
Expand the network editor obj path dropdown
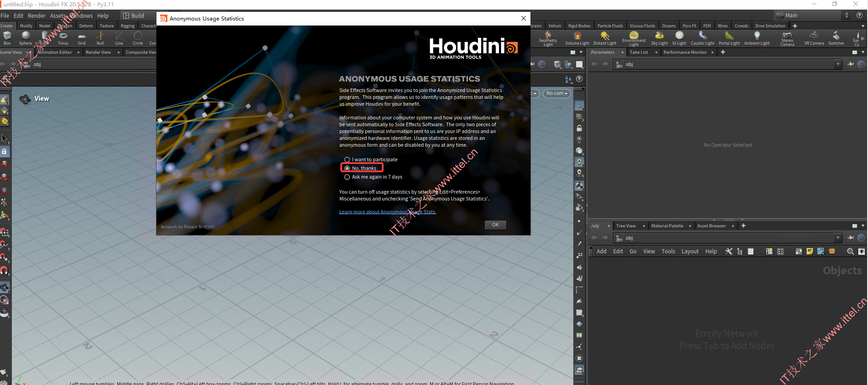coord(838,238)
